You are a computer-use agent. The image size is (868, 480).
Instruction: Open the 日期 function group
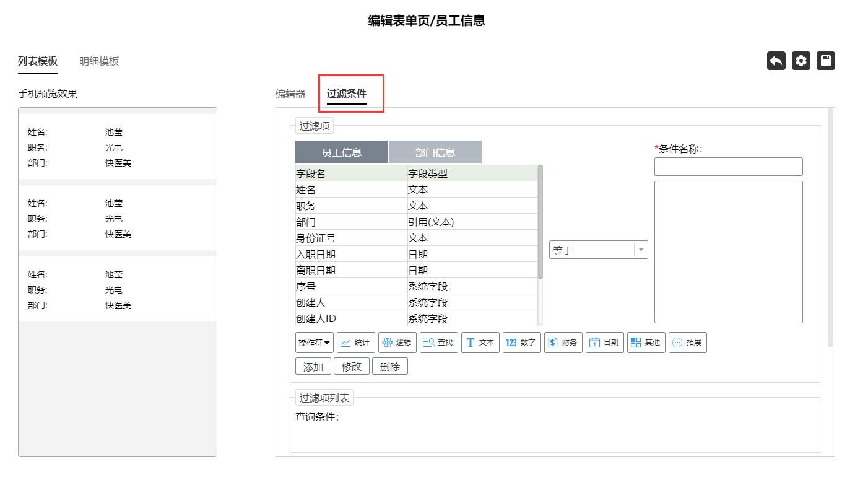pyautogui.click(x=605, y=343)
